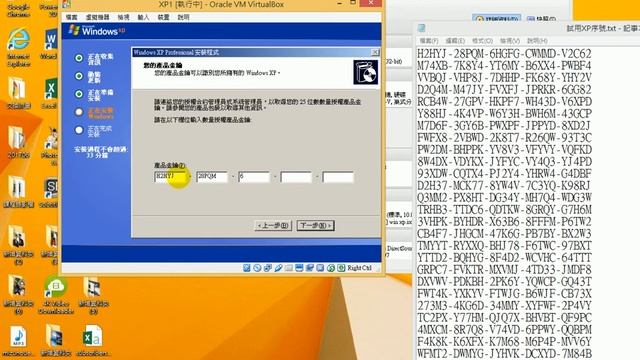This screenshot has width=640, height=360.
Task: Open the 說明(H) menu in Notepad
Action: tap(537, 41)
